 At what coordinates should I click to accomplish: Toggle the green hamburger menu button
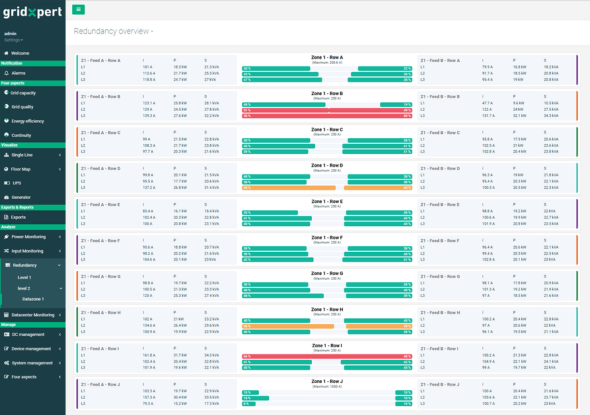click(x=78, y=9)
